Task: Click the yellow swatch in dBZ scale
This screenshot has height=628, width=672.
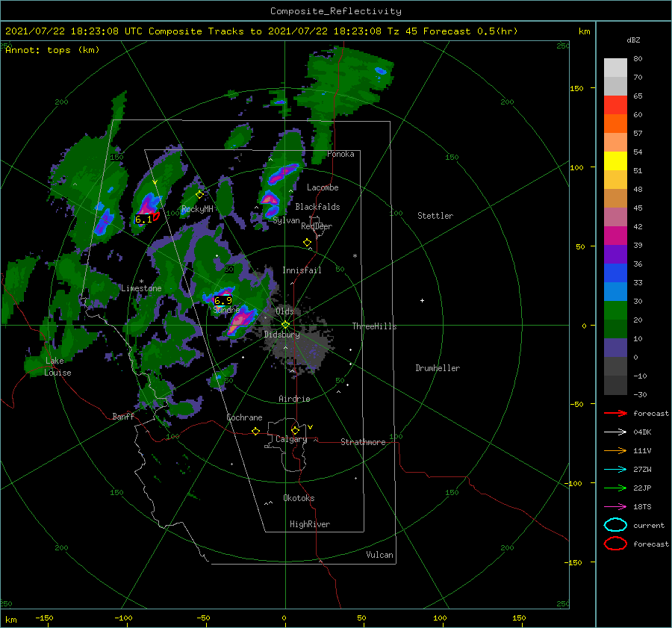Action: pos(615,161)
